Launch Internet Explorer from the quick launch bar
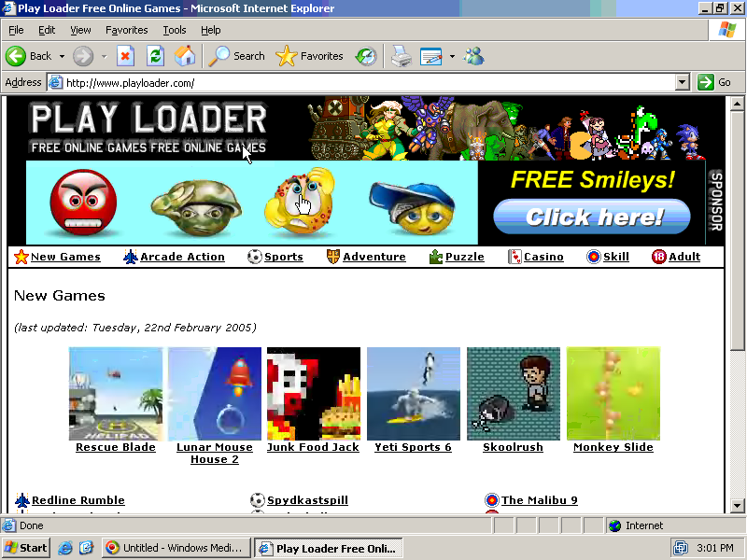The image size is (747, 560). [64, 548]
